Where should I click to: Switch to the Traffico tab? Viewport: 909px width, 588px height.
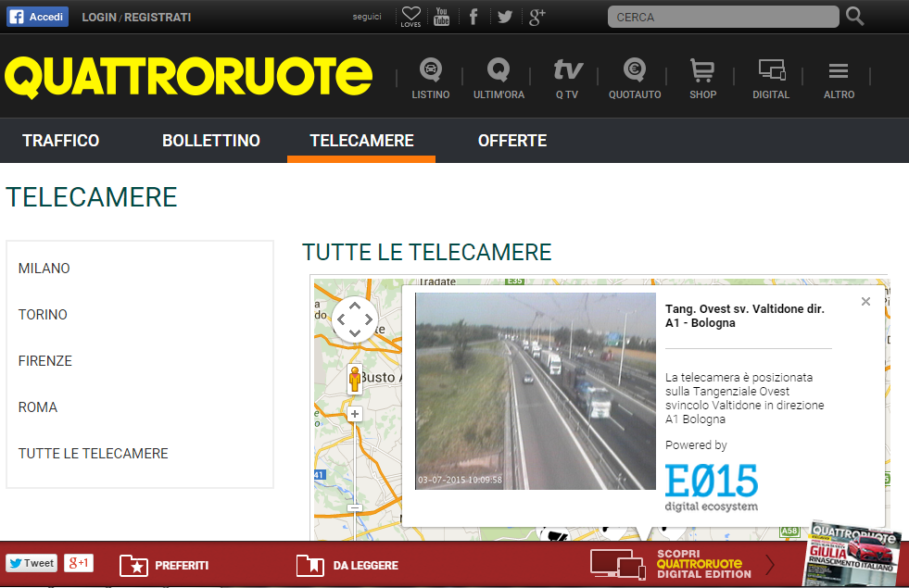pos(61,141)
